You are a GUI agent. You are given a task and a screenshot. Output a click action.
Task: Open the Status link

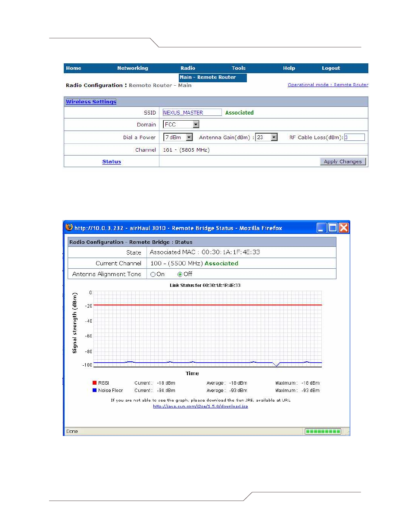tap(112, 162)
